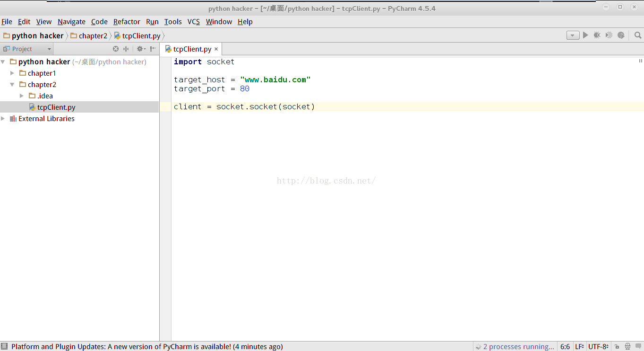Click the number 80 in target_port line

(244, 89)
